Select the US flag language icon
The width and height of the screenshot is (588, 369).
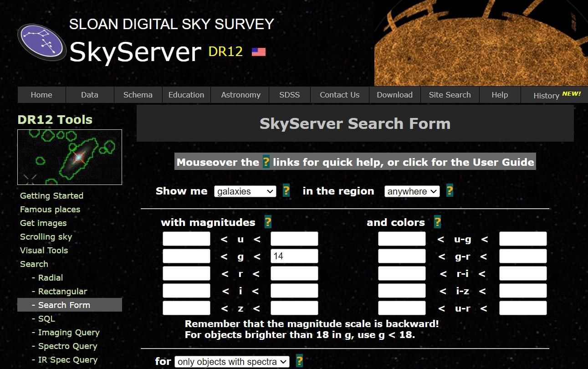tap(258, 51)
